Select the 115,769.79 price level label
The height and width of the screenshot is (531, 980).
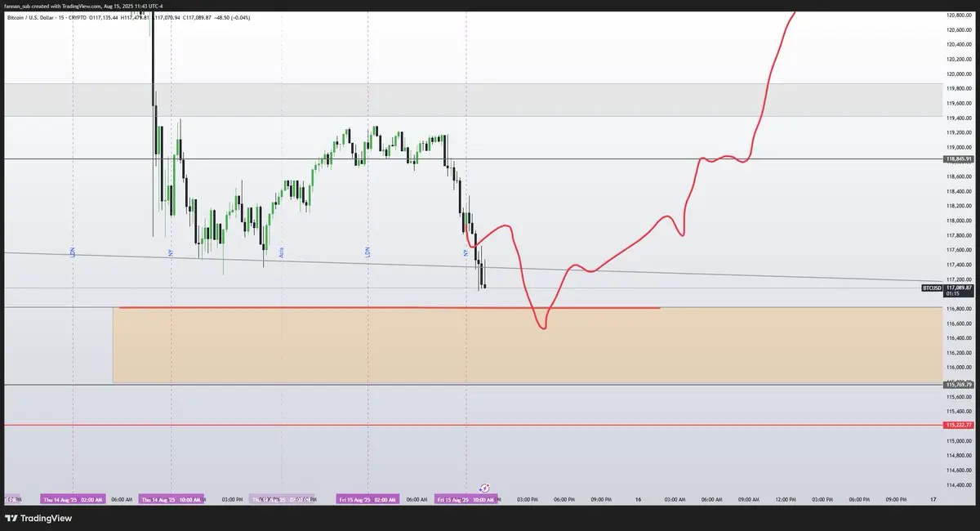pyautogui.click(x=959, y=384)
